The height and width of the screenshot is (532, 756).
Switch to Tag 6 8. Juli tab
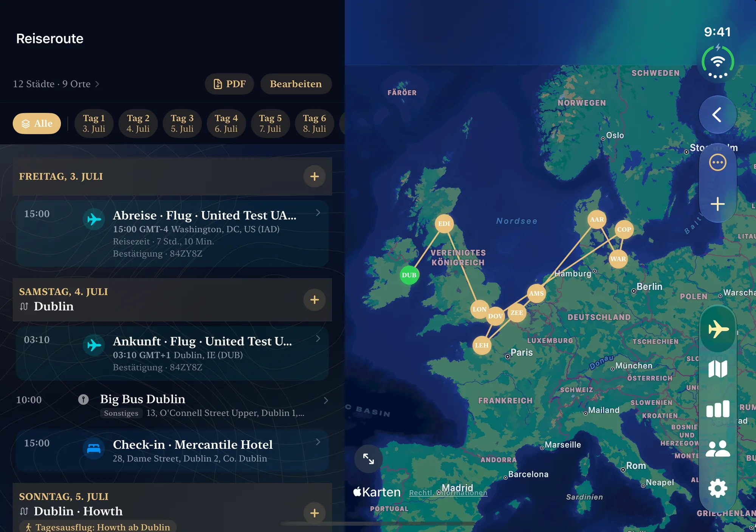coord(314,123)
